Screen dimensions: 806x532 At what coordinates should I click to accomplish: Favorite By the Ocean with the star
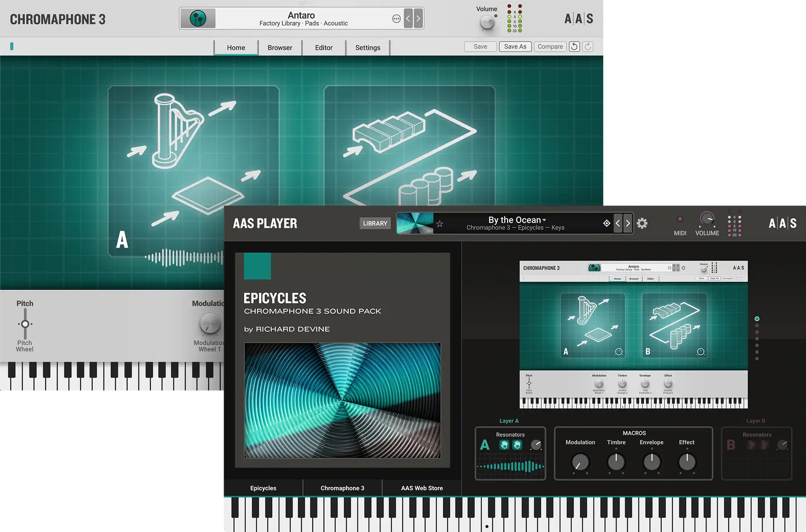(440, 224)
